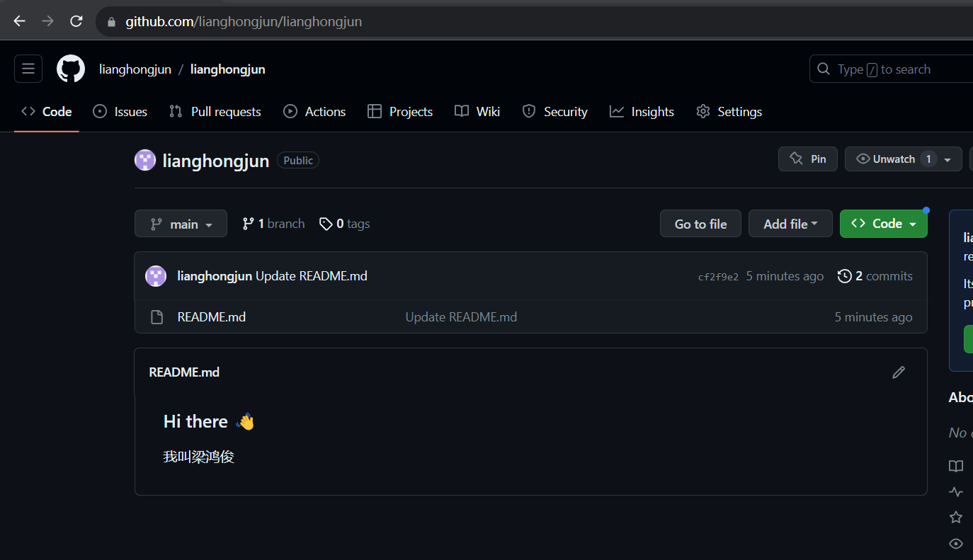Click the search magnifier icon
Image resolution: width=973 pixels, height=560 pixels.
click(824, 69)
